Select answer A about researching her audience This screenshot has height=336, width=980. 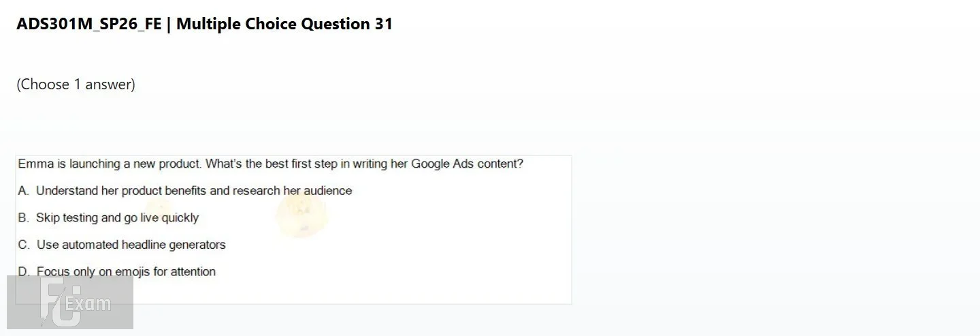[x=185, y=191]
